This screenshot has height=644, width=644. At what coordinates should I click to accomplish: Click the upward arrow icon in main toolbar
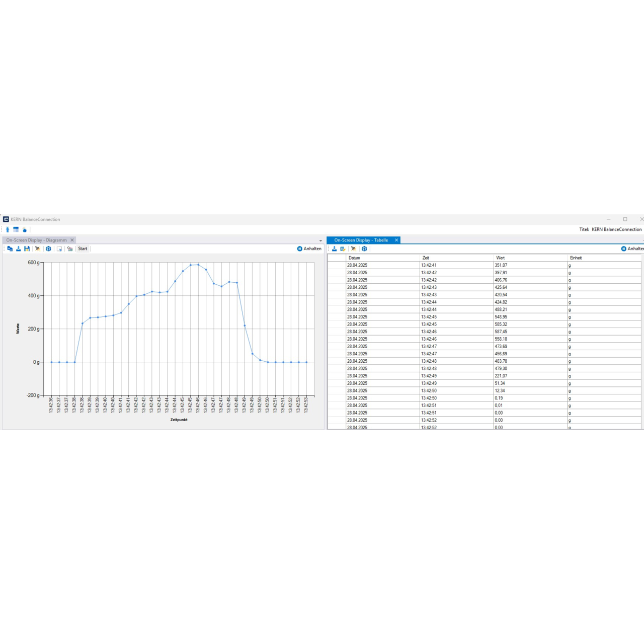point(8,229)
